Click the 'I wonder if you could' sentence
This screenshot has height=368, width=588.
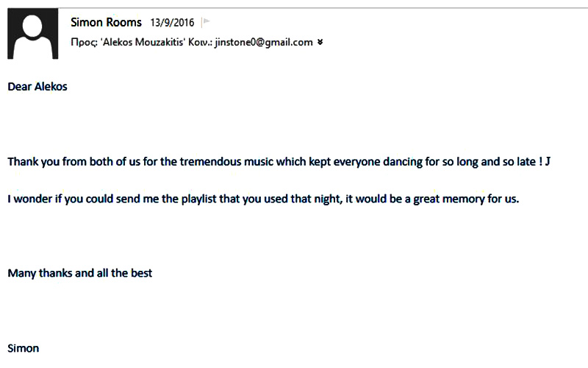click(x=263, y=199)
